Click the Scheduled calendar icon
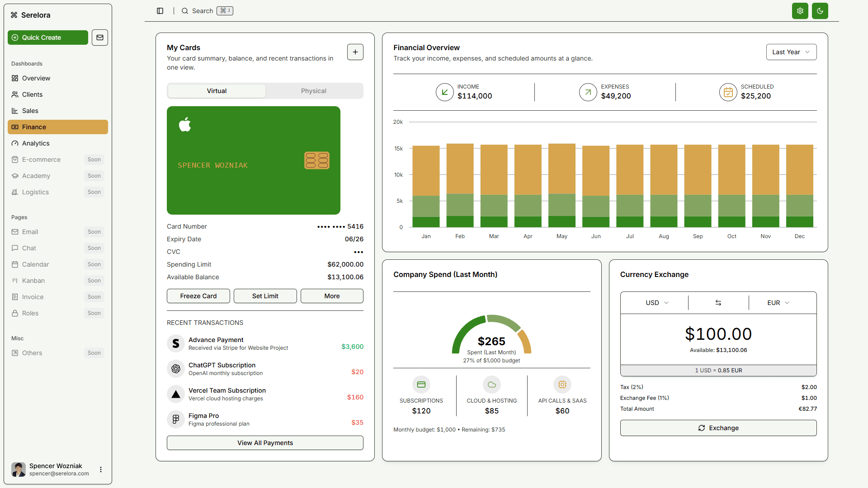This screenshot has height=488, width=868. coord(728,92)
